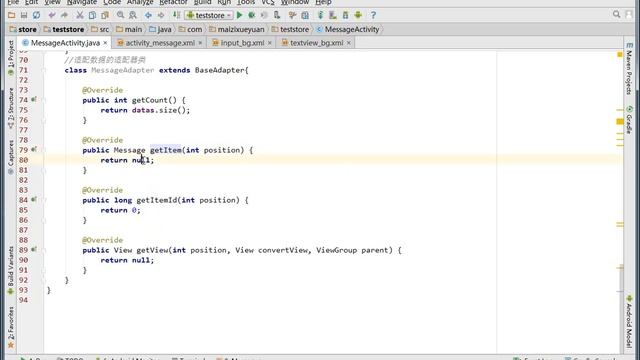Click the Save All toolbar icon
This screenshot has width=640, height=360.
(24, 16)
